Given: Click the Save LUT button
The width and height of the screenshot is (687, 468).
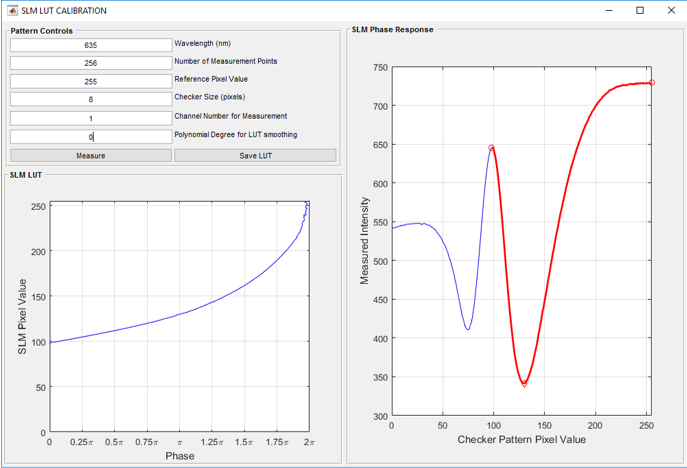Looking at the screenshot, I should 255,155.
